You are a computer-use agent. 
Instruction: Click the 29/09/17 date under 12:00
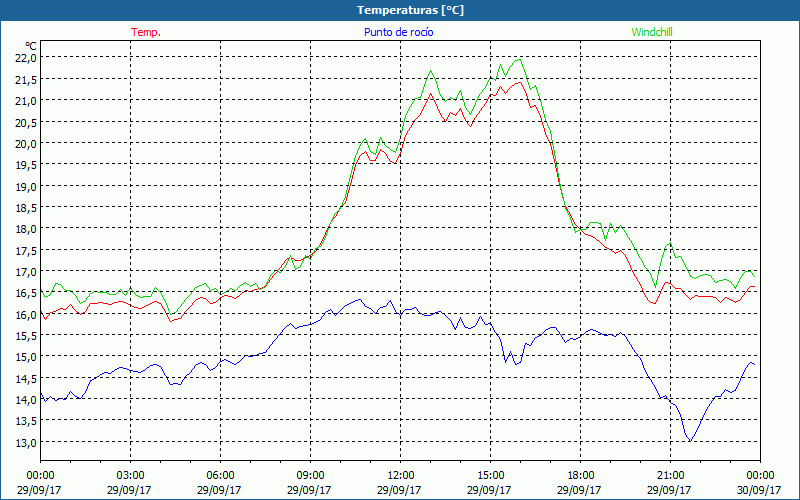coord(399,490)
